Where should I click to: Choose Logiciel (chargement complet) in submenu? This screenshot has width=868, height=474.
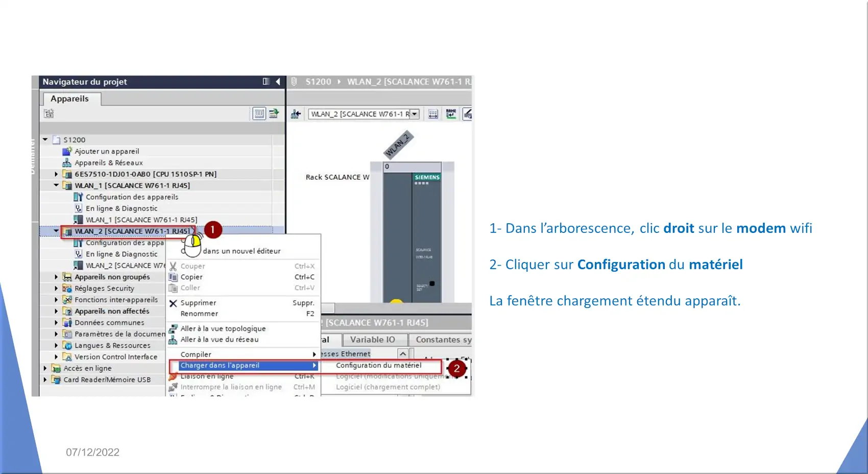click(x=388, y=387)
